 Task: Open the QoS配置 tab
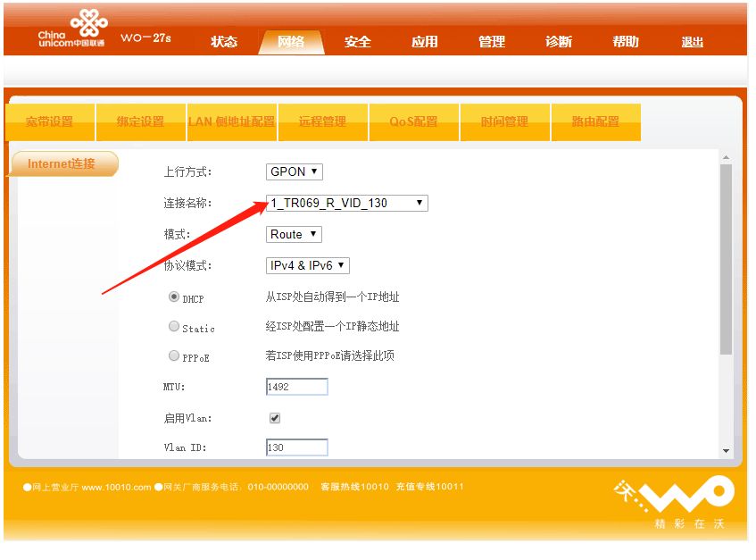tap(413, 121)
